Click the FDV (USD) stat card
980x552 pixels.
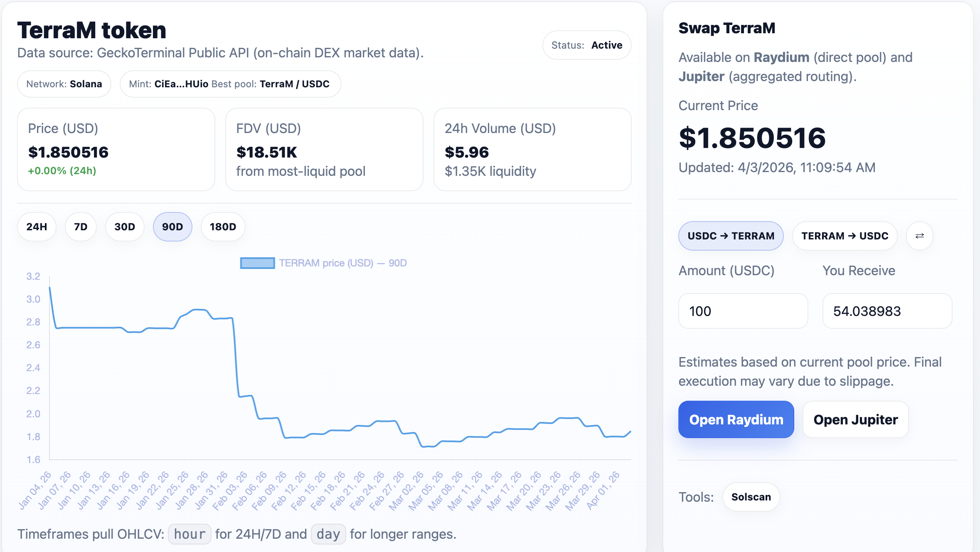pos(324,149)
